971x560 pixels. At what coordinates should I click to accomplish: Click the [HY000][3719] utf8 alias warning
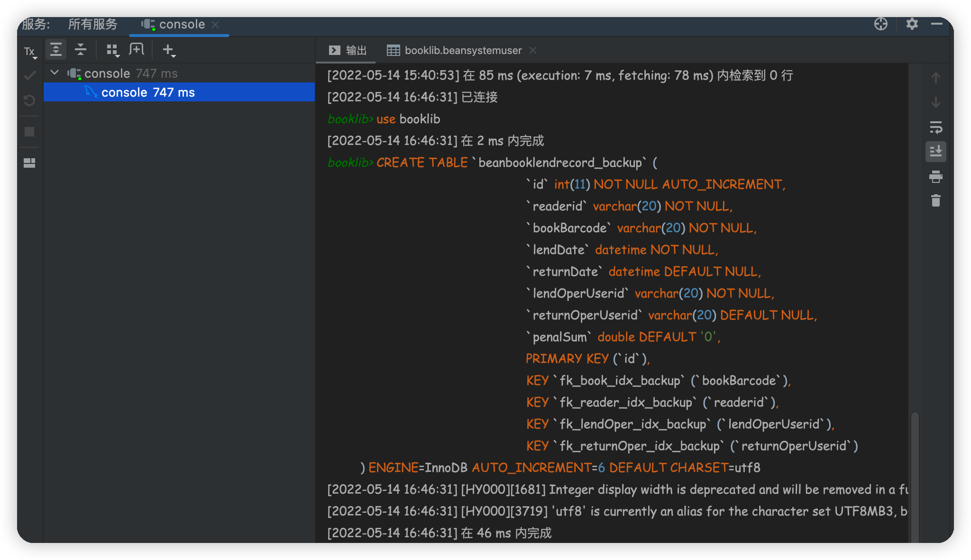click(x=617, y=511)
